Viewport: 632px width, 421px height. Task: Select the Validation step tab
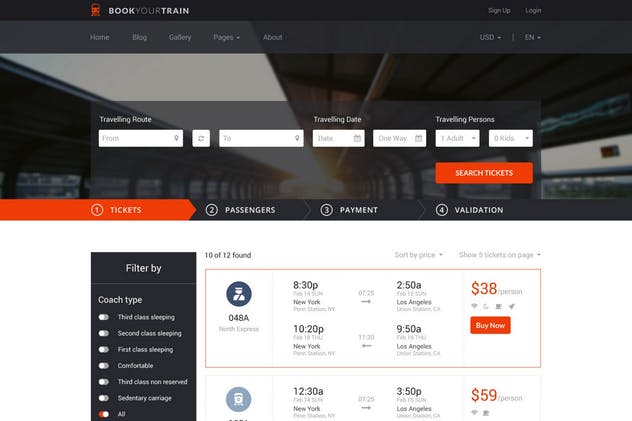479,210
